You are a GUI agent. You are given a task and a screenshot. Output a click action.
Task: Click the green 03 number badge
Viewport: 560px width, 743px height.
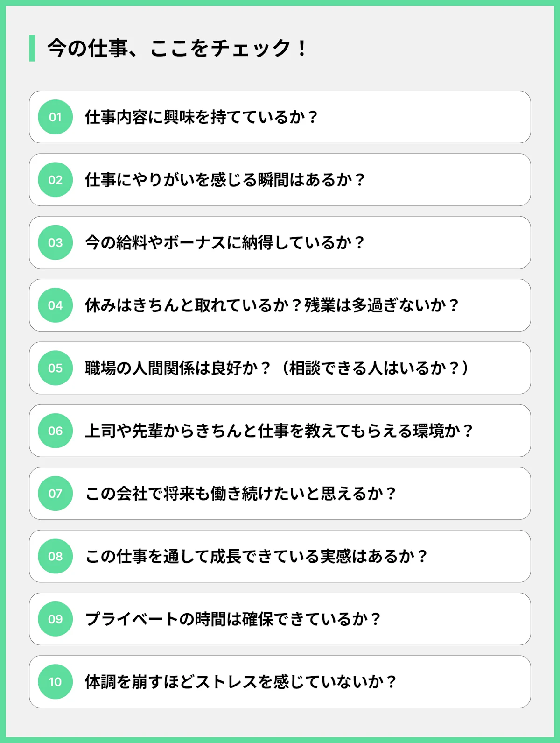[55, 242]
